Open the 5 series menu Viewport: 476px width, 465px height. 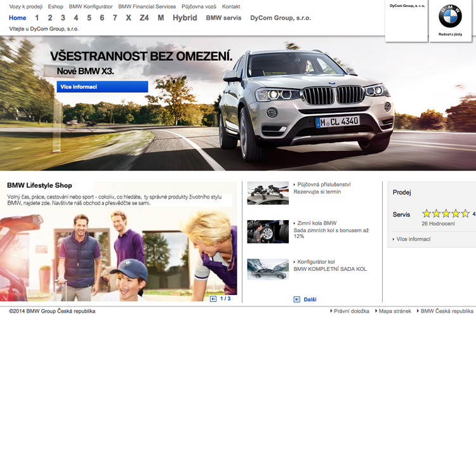click(x=89, y=18)
